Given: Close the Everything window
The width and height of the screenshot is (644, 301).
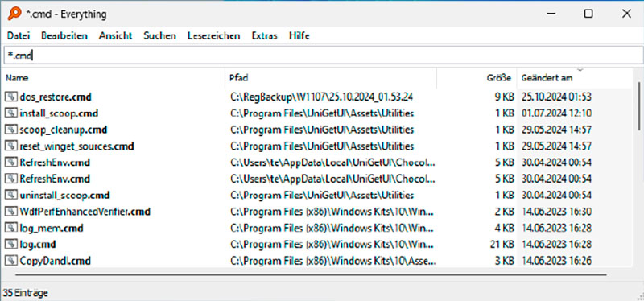Looking at the screenshot, I should pos(626,14).
